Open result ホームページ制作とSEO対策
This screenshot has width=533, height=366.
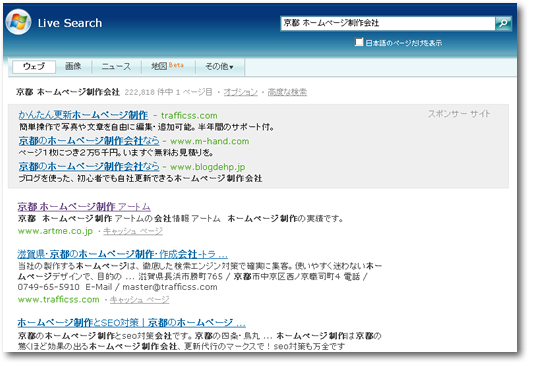tap(131, 322)
